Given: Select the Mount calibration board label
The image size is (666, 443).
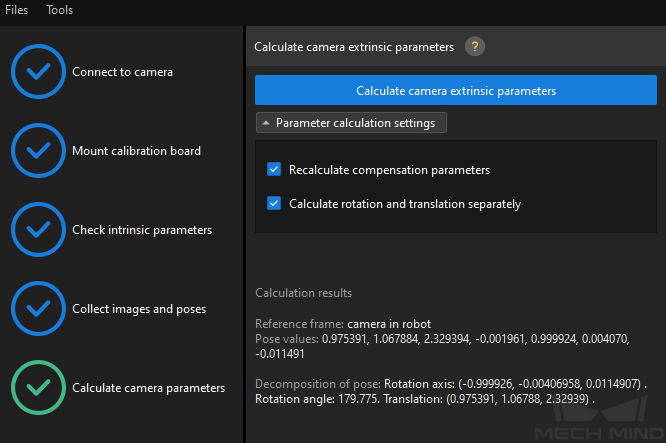Looking at the screenshot, I should coord(136,151).
